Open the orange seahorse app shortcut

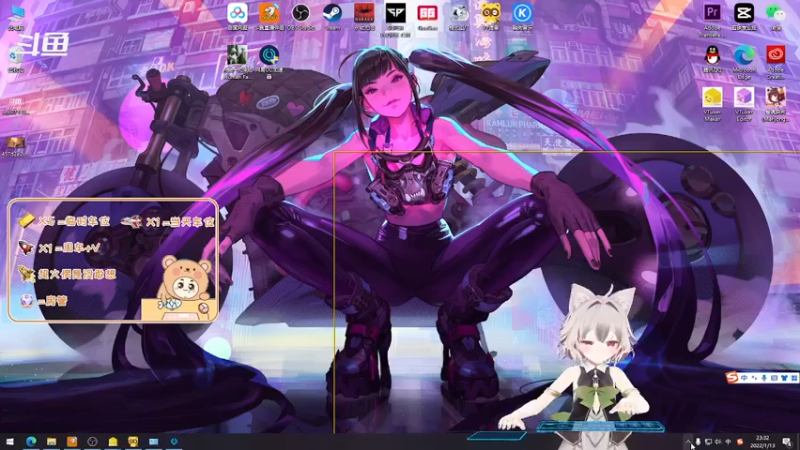pos(269,16)
